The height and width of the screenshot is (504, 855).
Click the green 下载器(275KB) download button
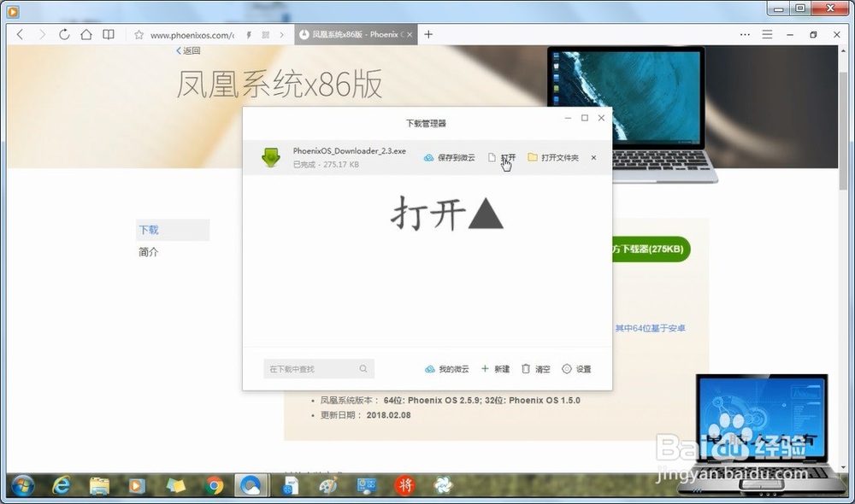(651, 249)
